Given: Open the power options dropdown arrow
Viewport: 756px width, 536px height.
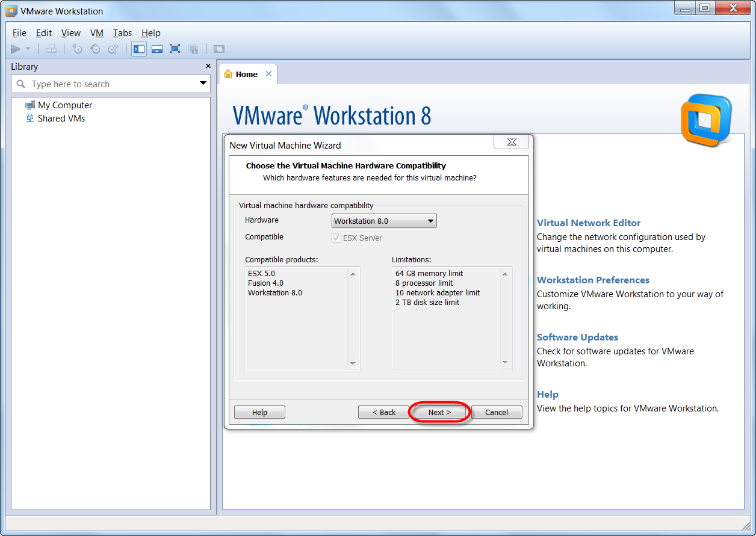Looking at the screenshot, I should click(28, 49).
